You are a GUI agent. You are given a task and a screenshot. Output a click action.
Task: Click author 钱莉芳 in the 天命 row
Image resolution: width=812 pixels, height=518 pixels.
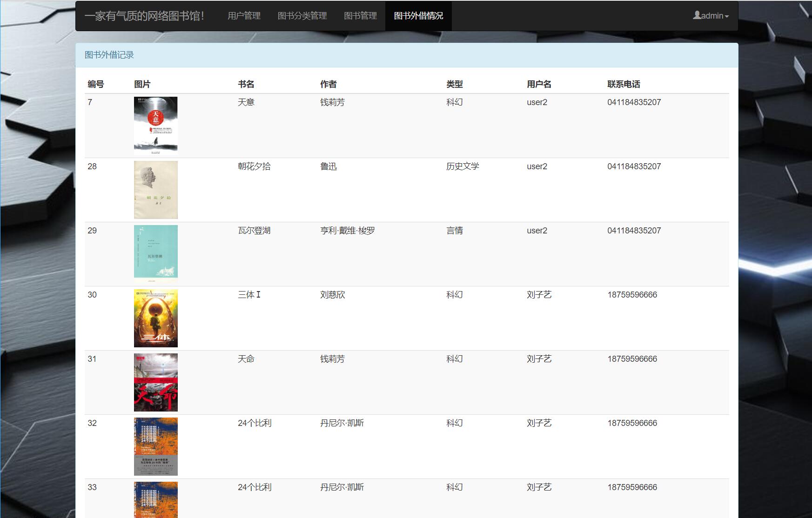coord(333,359)
